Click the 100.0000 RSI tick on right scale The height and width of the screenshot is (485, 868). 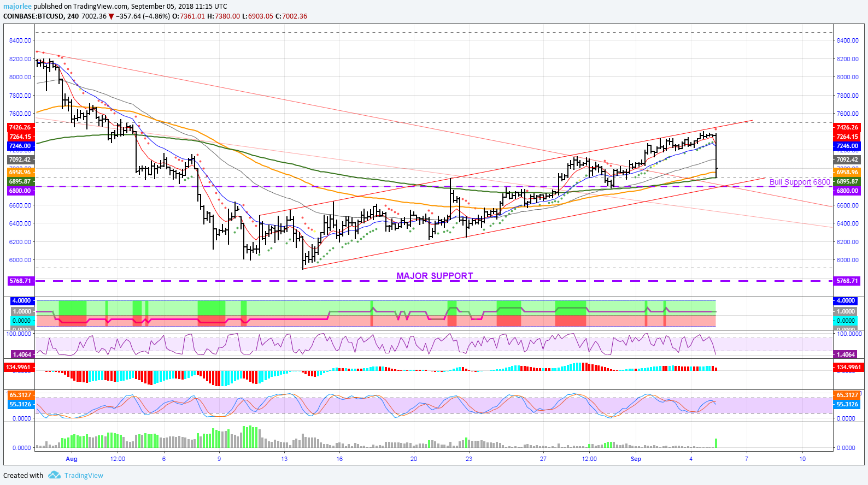pyautogui.click(x=849, y=333)
